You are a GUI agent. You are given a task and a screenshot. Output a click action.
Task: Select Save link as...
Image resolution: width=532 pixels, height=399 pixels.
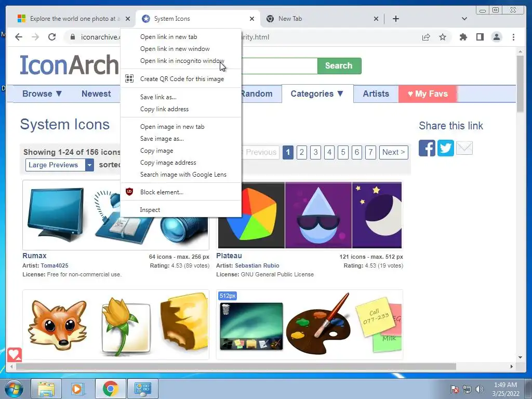click(x=181, y=97)
